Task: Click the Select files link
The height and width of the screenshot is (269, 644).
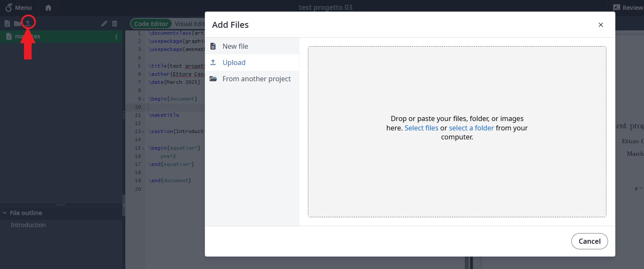Action: [421, 128]
